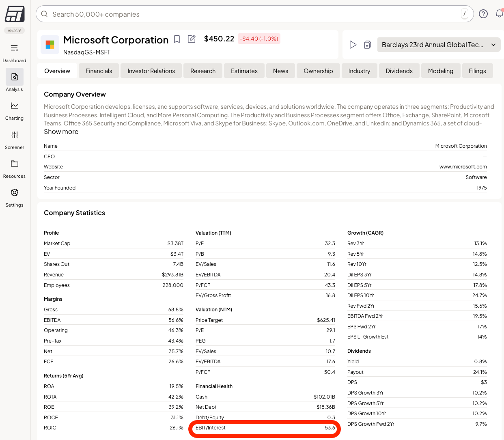Click the PEG value 1.7
Viewport: 504px width, 440px height.
[x=332, y=341]
